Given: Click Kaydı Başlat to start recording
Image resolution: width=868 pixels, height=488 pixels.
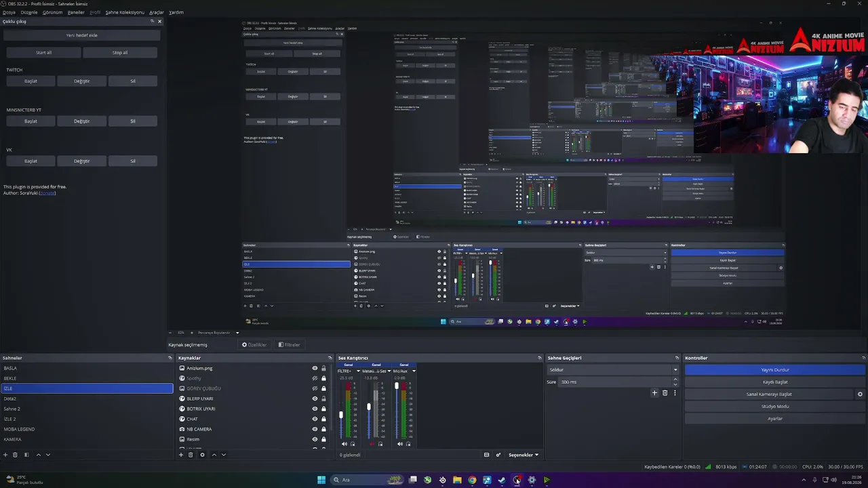Looking at the screenshot, I should click(x=775, y=382).
